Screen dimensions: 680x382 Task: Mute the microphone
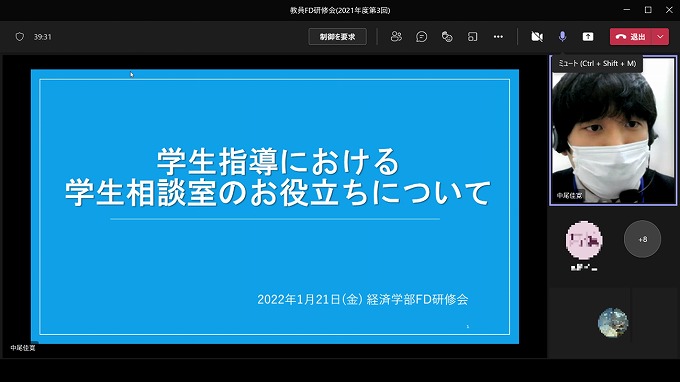562,37
